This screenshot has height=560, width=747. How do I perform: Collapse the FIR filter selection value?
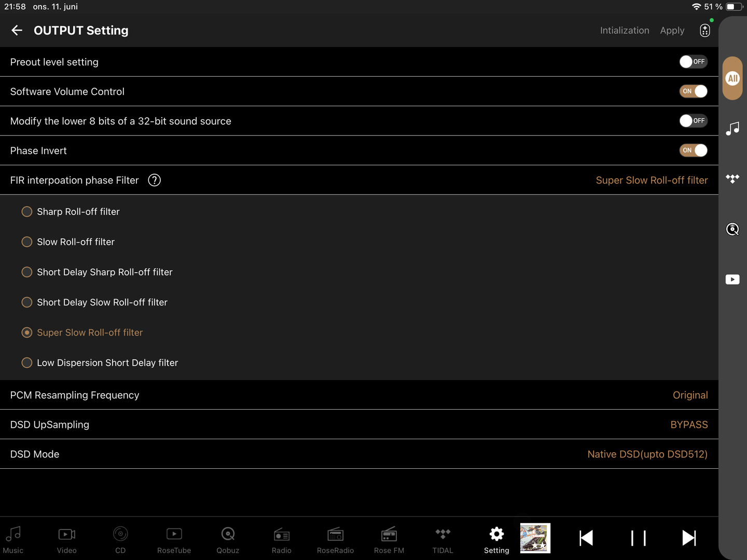[652, 180]
